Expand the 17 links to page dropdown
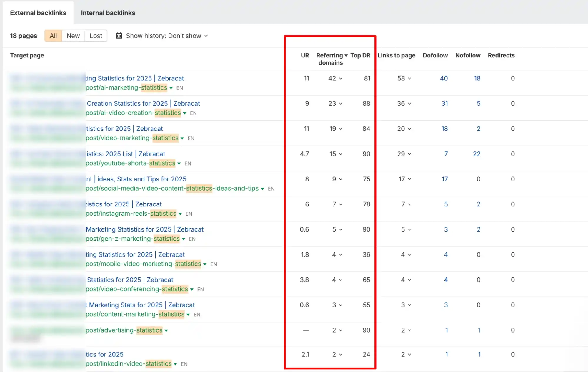Viewport: 588px width, 372px height. 405,179
